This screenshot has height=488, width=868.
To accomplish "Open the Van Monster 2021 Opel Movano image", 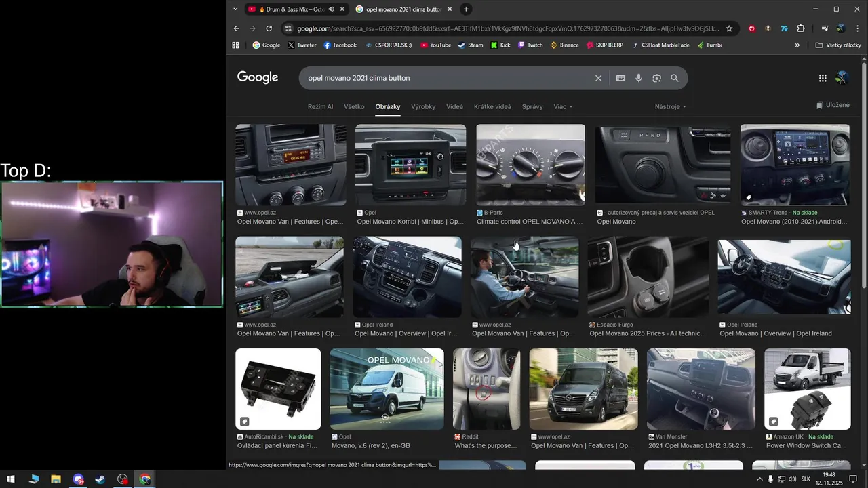I will 701,389.
